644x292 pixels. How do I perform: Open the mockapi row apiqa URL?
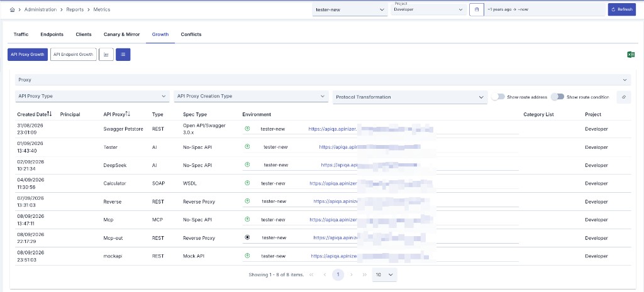pos(335,256)
